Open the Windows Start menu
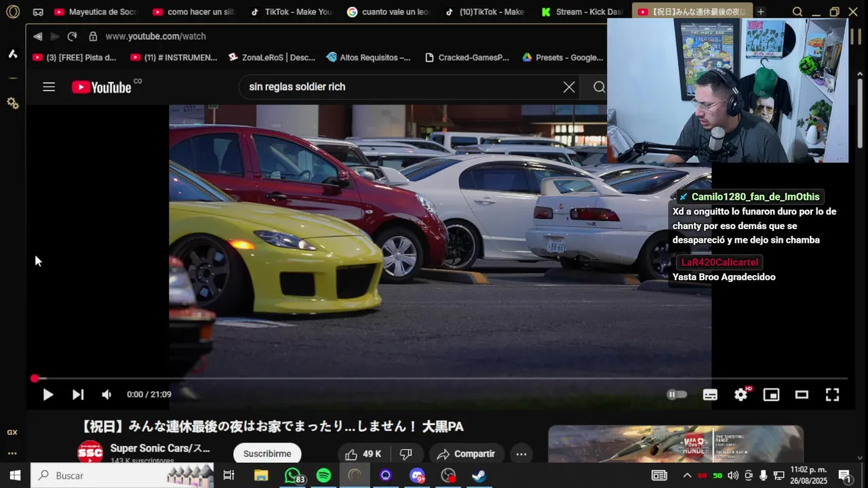The image size is (868, 488). tap(15, 475)
